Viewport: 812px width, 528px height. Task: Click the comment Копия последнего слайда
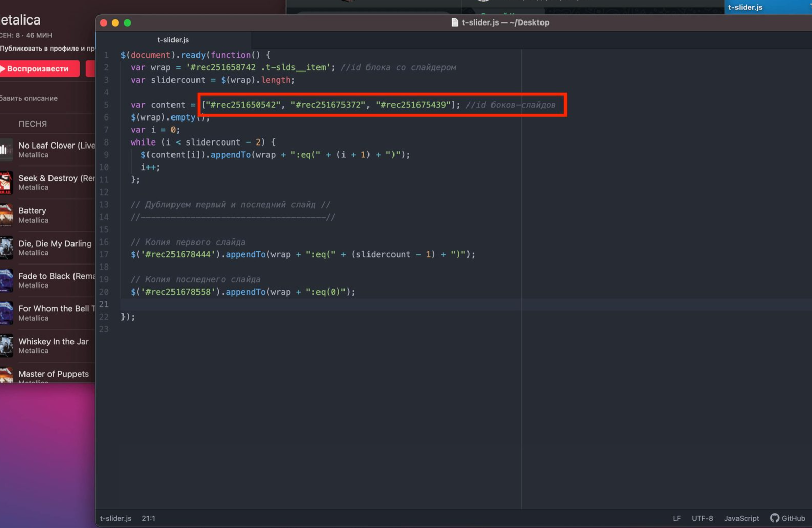coord(195,279)
